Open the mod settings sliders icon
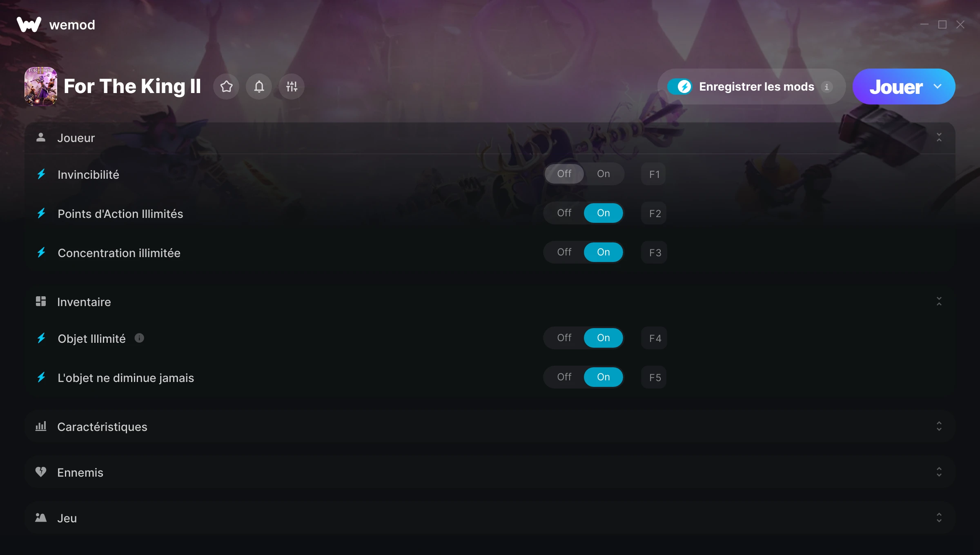Screen dimensions: 980x555 click(x=292, y=87)
